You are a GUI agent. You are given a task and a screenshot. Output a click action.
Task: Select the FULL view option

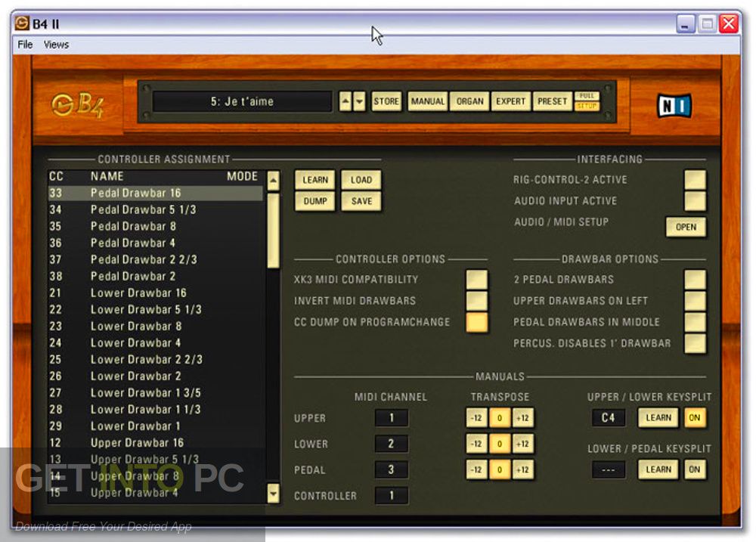pyautogui.click(x=587, y=96)
